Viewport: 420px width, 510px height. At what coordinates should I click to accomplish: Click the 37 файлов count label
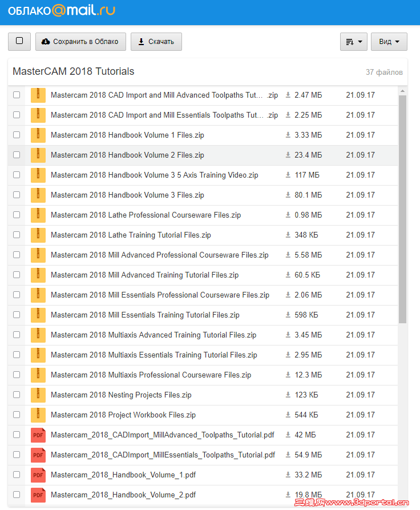[384, 72]
